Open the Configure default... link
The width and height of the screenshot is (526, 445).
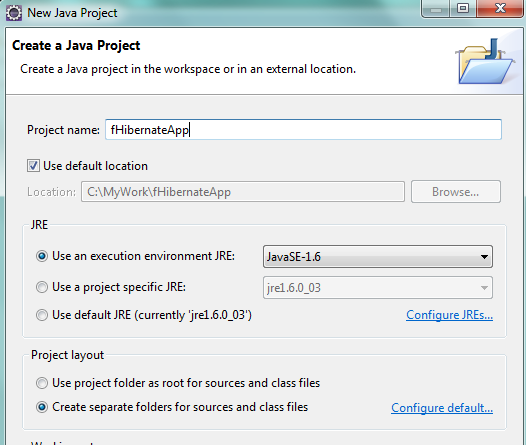point(442,408)
